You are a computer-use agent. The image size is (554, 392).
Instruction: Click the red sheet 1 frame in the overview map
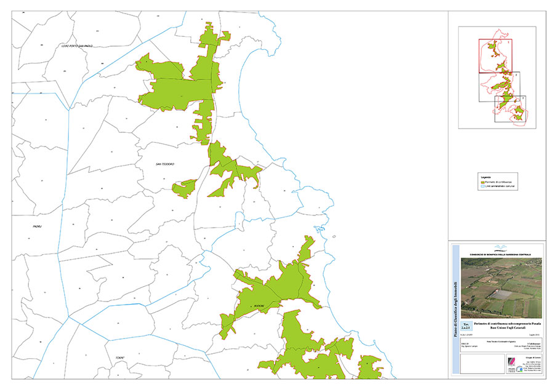(x=496, y=56)
